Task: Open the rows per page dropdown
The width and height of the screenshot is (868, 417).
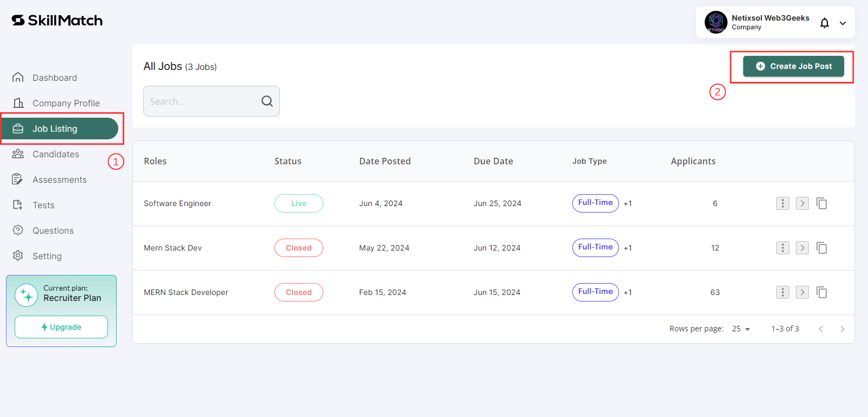Action: (x=741, y=329)
